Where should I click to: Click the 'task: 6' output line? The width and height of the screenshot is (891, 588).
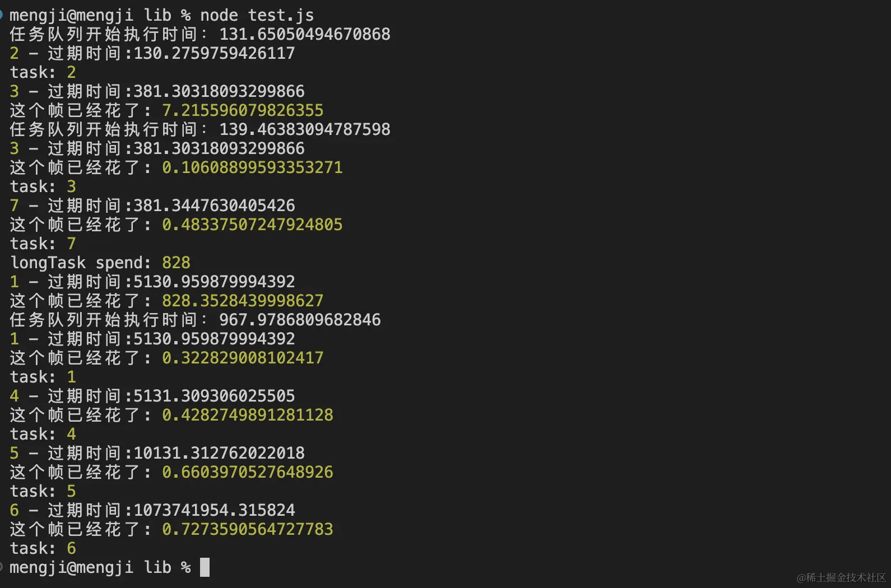[43, 548]
